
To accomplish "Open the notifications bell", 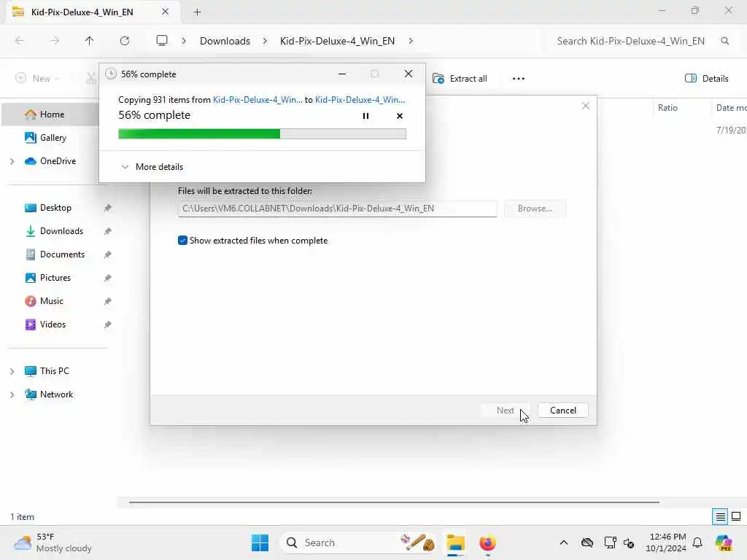I will [x=697, y=542].
